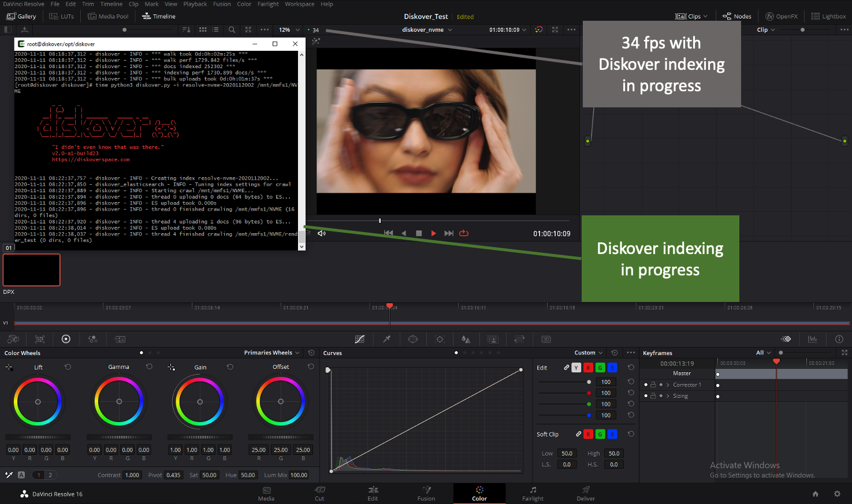Toggle the blue Soft Clip channel button
Viewport: 852px width, 504px height.
[612, 434]
